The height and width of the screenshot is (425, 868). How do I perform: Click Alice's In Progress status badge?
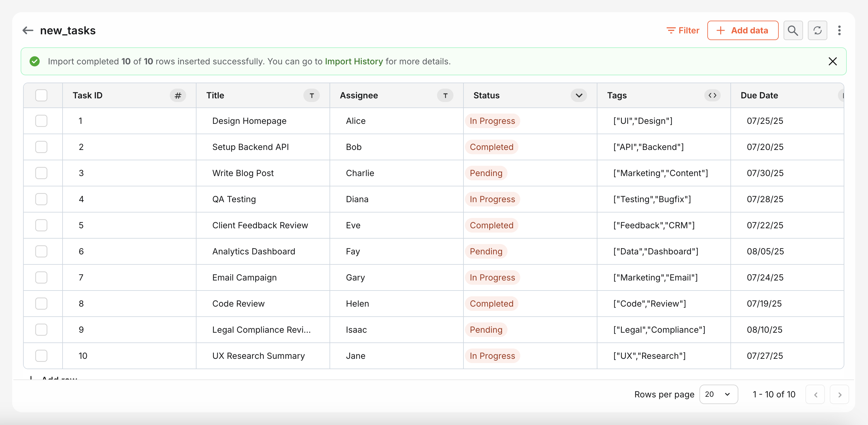pos(492,121)
